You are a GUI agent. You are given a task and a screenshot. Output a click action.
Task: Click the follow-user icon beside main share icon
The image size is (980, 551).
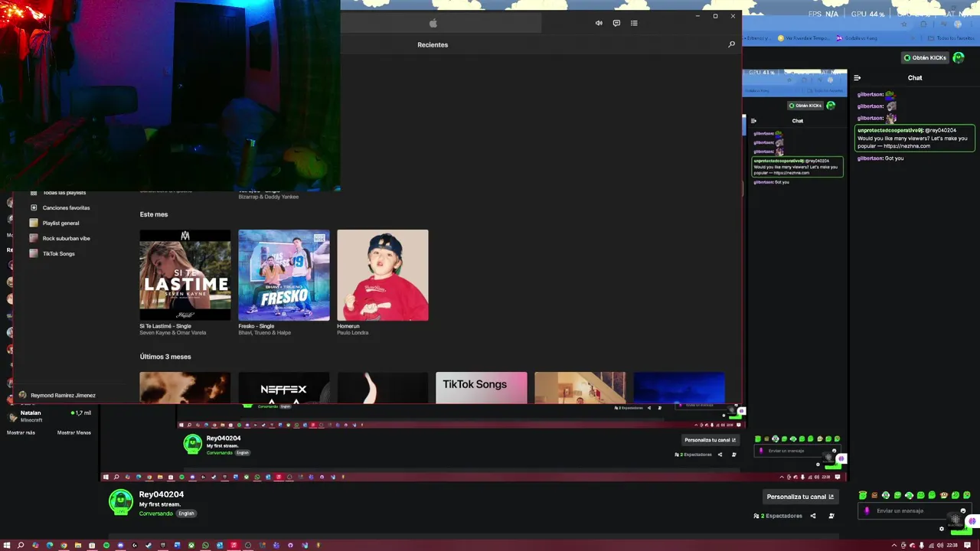click(x=831, y=516)
